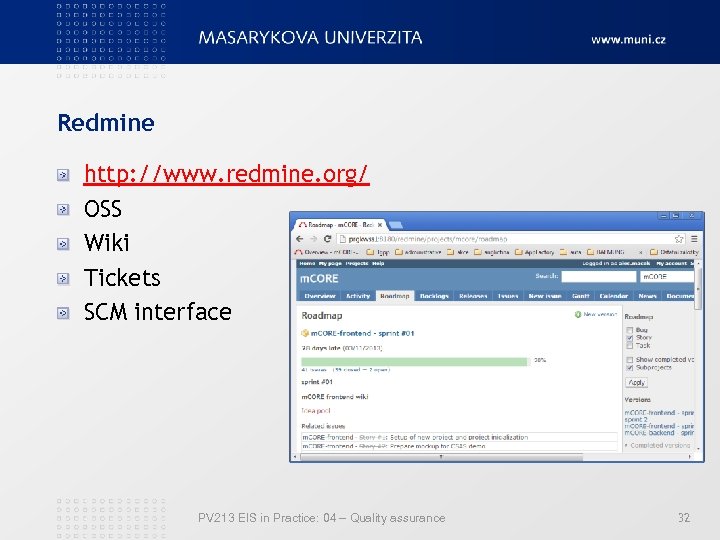Enable the Task tracker checkbox
The image size is (720, 540).
pyautogui.click(x=630, y=345)
